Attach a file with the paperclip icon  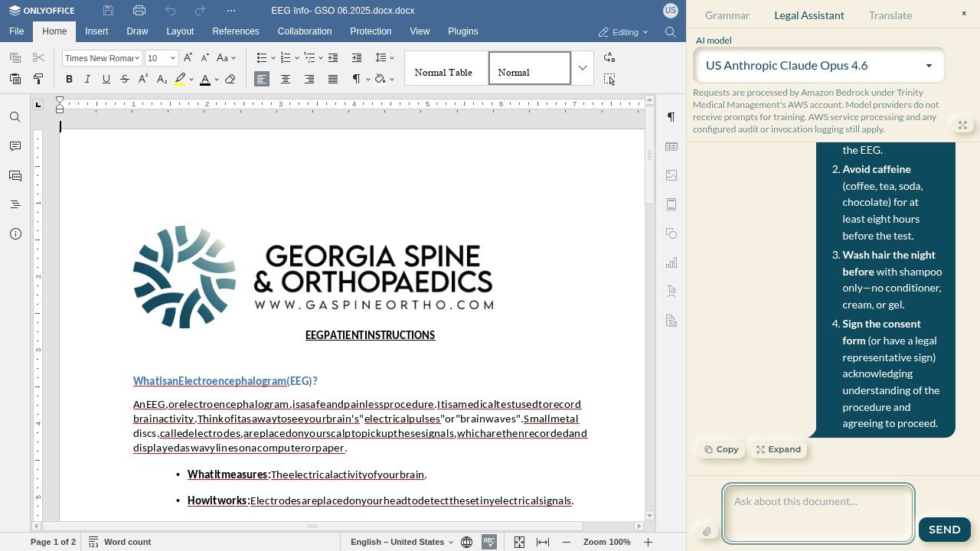(x=707, y=531)
